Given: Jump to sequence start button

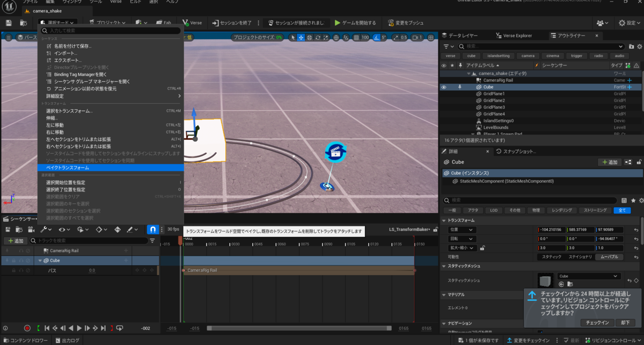Looking at the screenshot, I should pyautogui.click(x=47, y=328).
